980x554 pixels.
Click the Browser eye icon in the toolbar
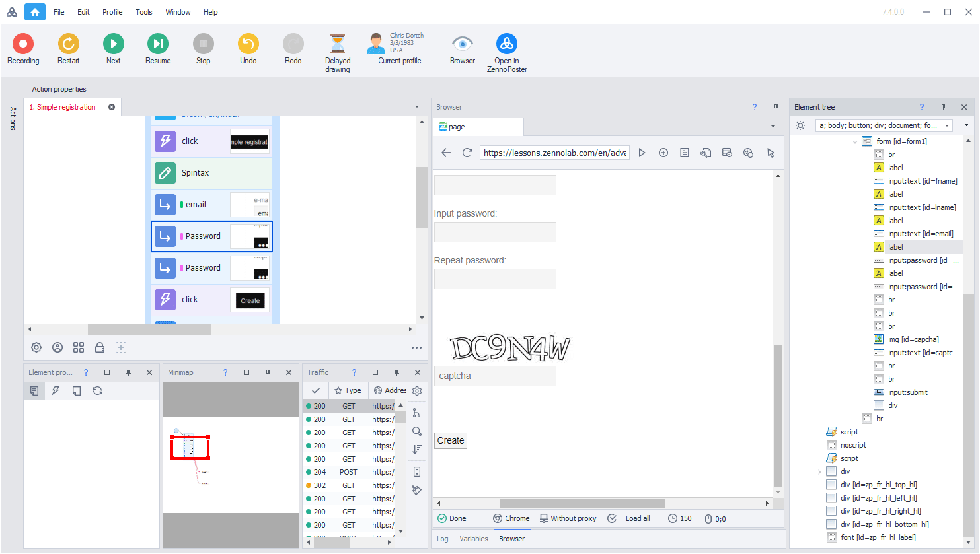462,44
